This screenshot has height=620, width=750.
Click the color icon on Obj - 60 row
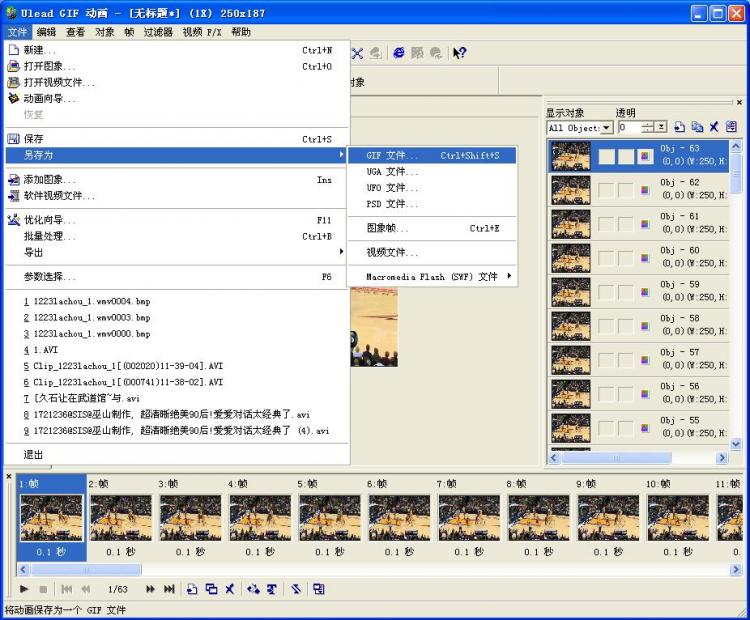(x=645, y=258)
